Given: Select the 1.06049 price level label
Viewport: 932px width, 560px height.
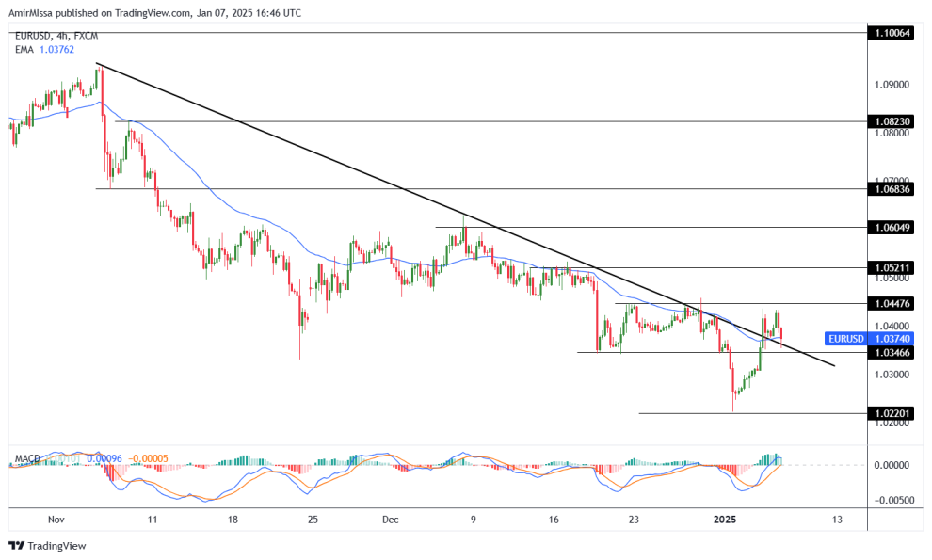Looking at the screenshot, I should click(890, 227).
